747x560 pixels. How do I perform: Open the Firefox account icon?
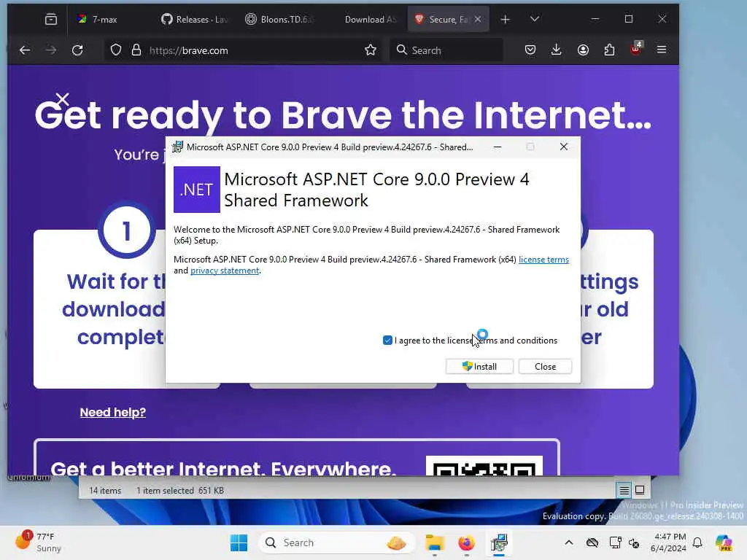pos(583,50)
